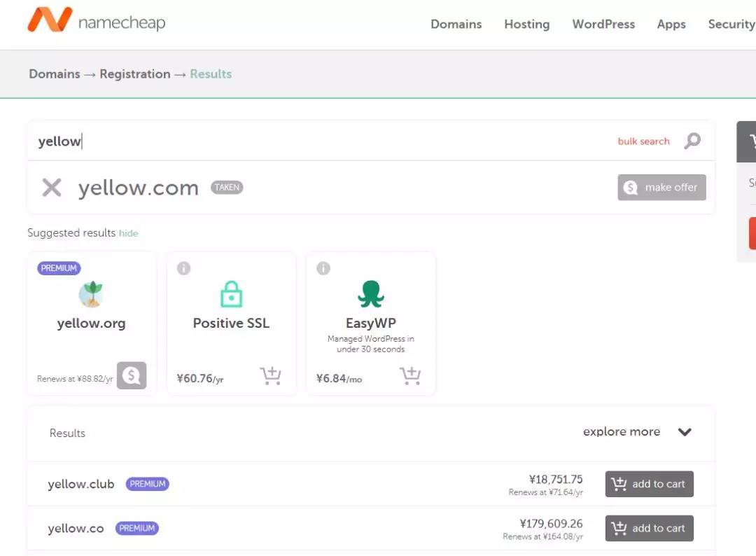The height and width of the screenshot is (556, 756).
Task: Click the Registration breadcrumb link
Action: tap(135, 74)
